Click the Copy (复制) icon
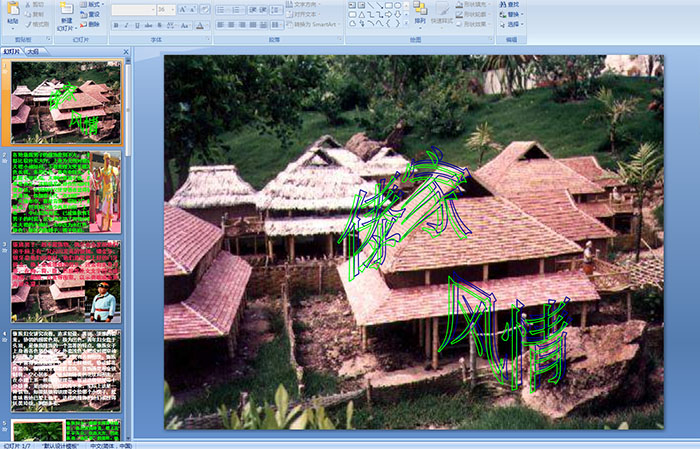 (x=28, y=14)
